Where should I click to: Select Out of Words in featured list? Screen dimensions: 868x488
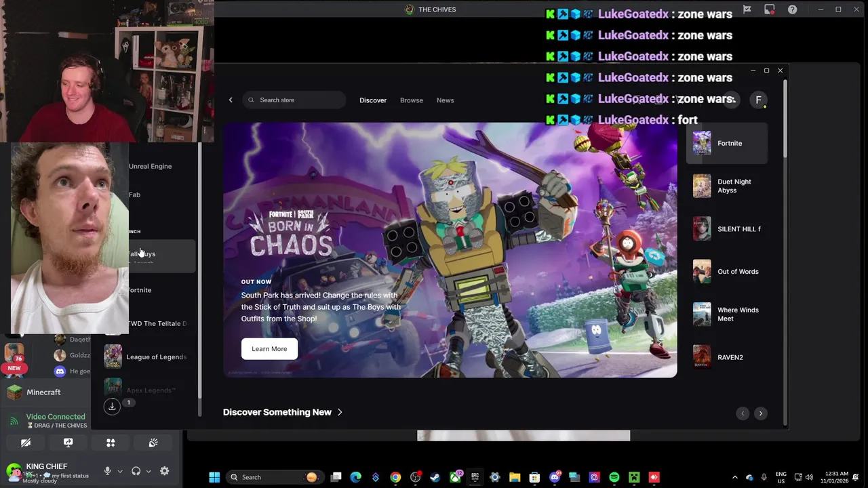(727, 272)
